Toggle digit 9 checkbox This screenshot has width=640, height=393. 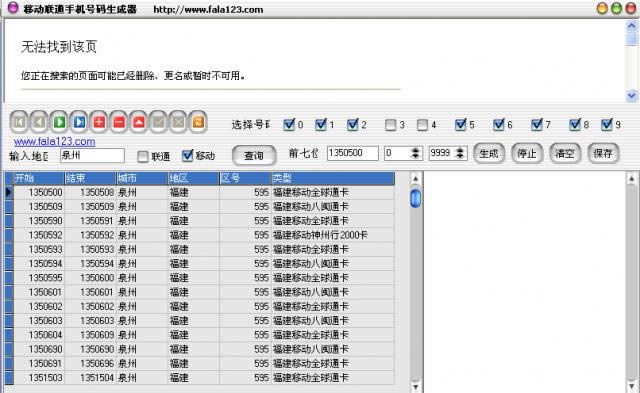607,124
